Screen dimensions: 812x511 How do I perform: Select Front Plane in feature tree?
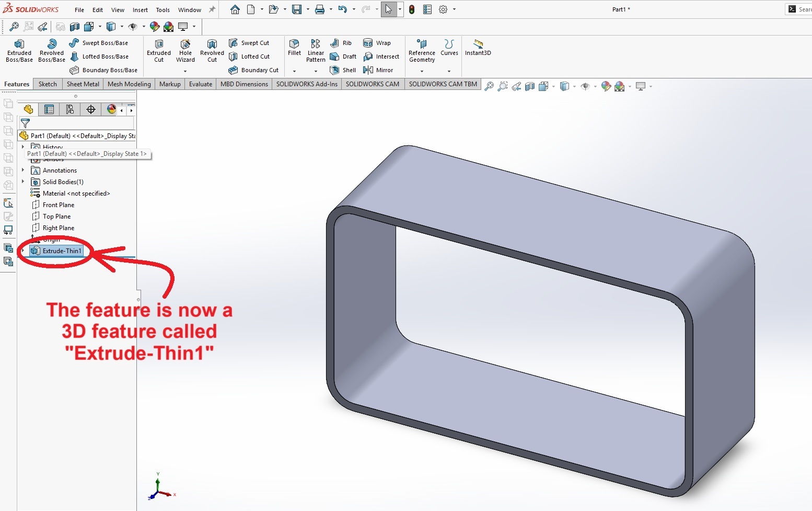(x=58, y=205)
